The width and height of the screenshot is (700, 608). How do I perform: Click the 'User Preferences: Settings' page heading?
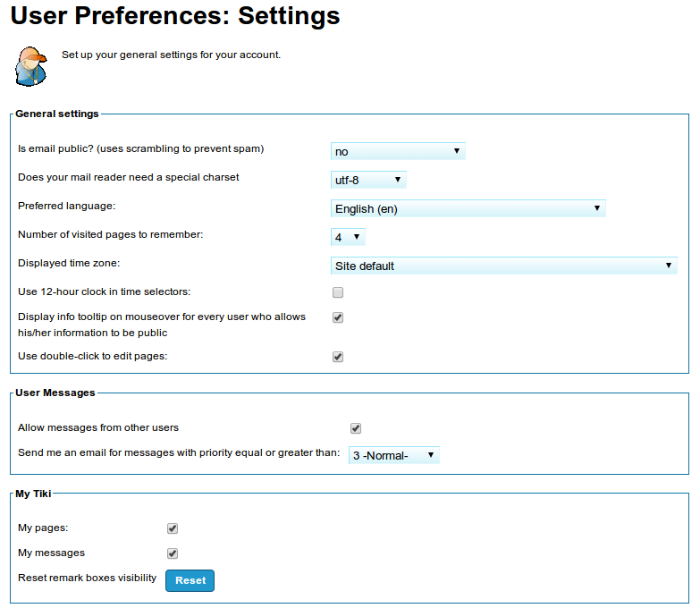[175, 16]
